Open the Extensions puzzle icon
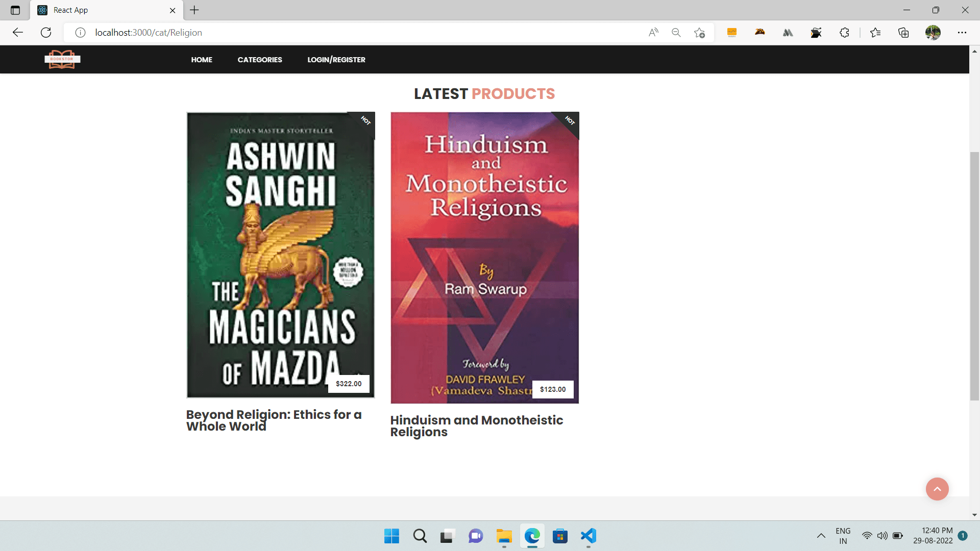This screenshot has height=551, width=980. [x=844, y=33]
